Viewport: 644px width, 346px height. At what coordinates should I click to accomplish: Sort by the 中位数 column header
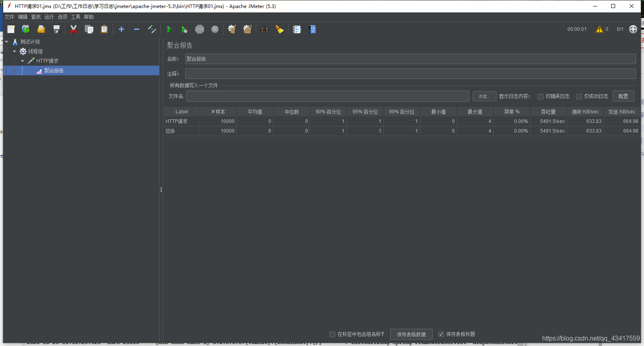pos(292,112)
